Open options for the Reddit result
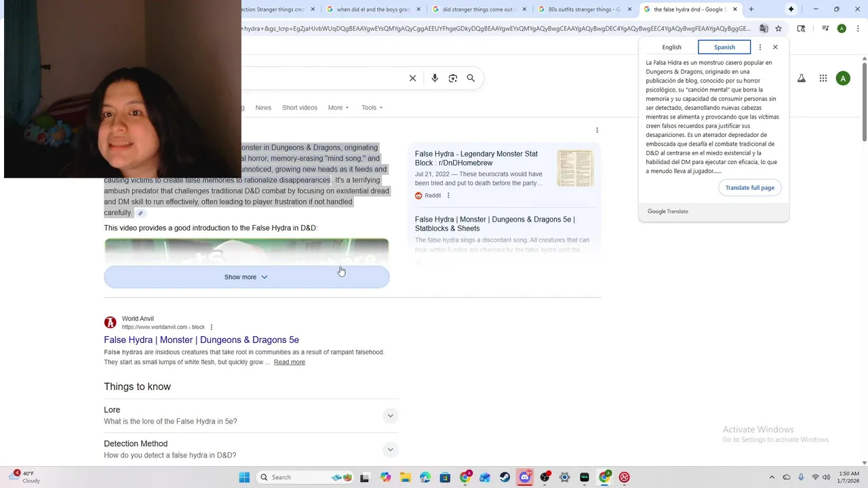 pos(448,195)
